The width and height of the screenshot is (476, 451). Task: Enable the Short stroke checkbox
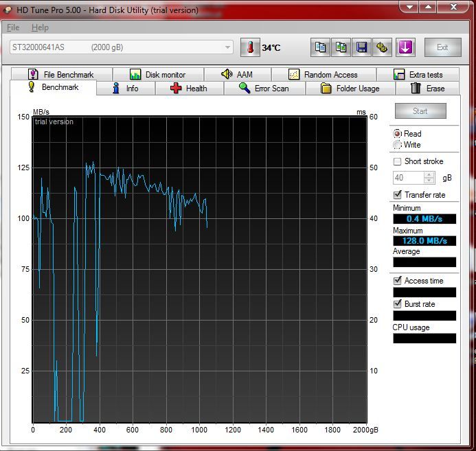tap(397, 161)
